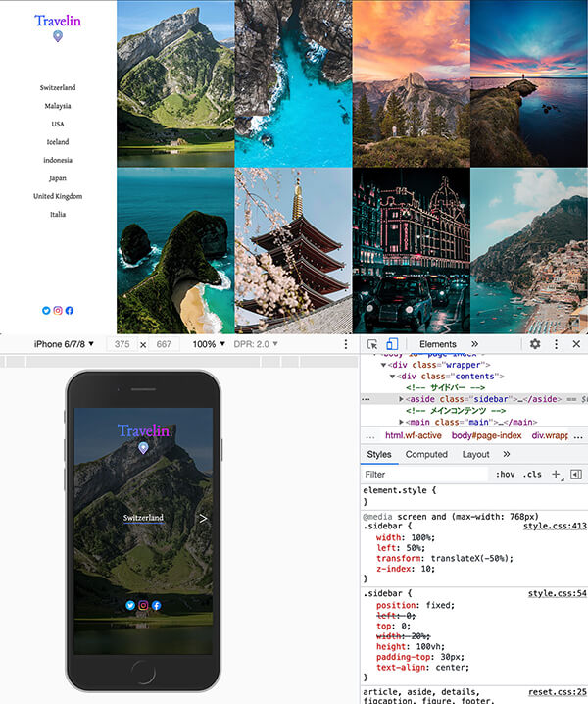Close the DevTools panel

[x=577, y=344]
